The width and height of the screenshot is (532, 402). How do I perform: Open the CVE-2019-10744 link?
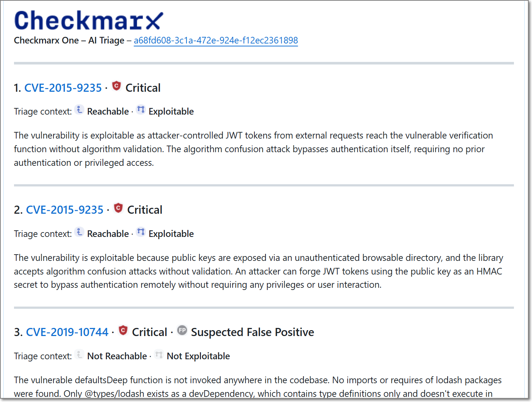pyautogui.click(x=67, y=332)
